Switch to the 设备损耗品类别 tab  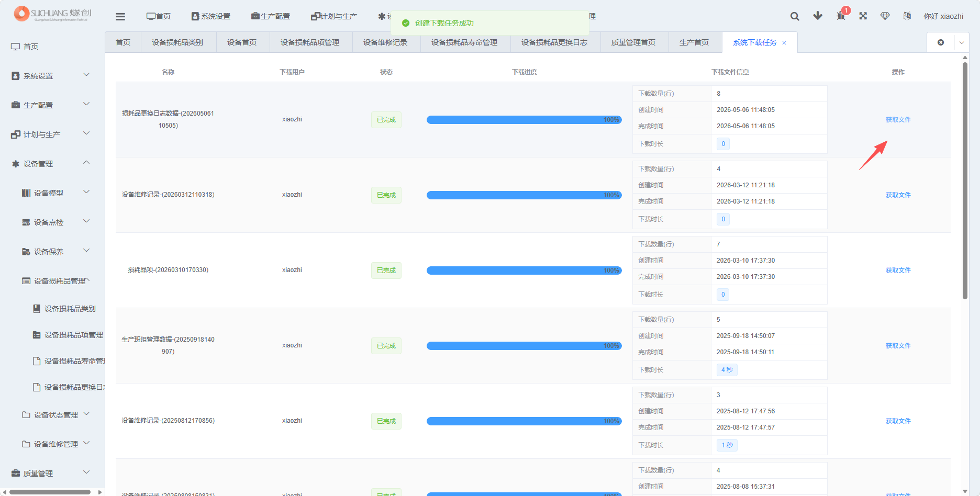click(177, 42)
